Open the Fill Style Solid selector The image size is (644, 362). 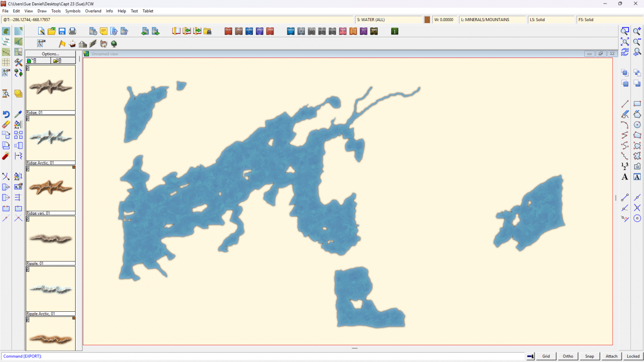pos(609,20)
